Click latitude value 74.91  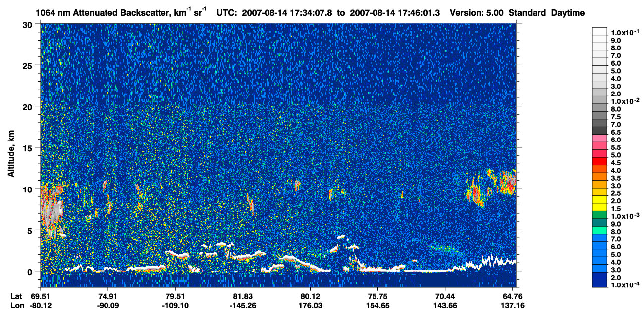coord(107,296)
